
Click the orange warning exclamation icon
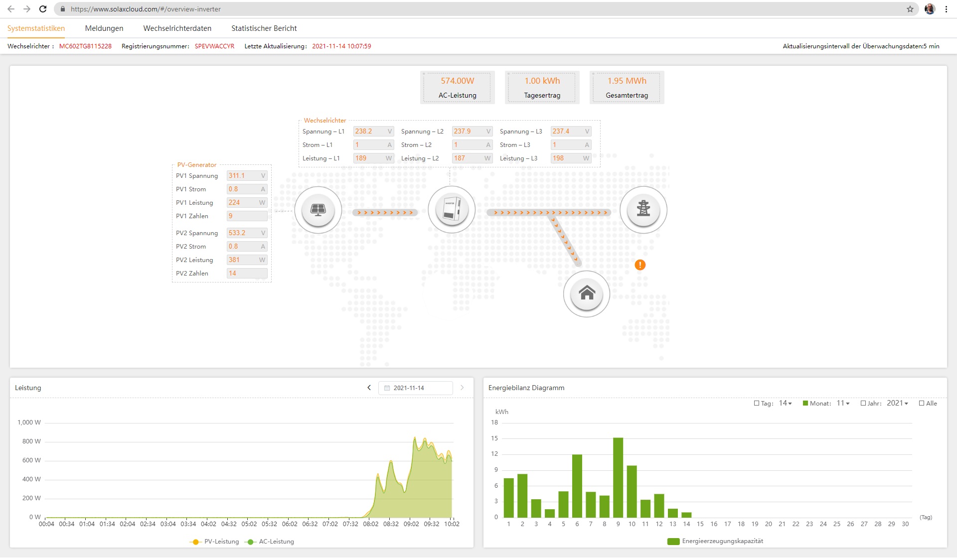pyautogui.click(x=640, y=265)
